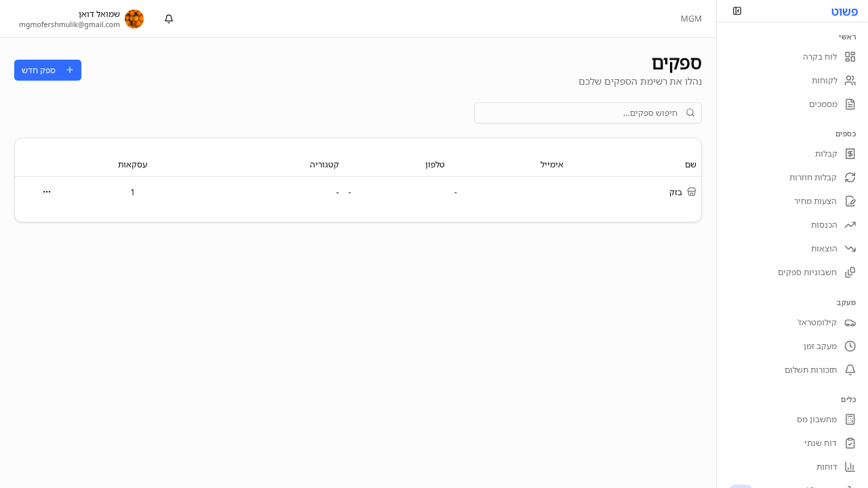
Task: Select the לקוחות customers icon in sidebar
Action: coord(850,80)
